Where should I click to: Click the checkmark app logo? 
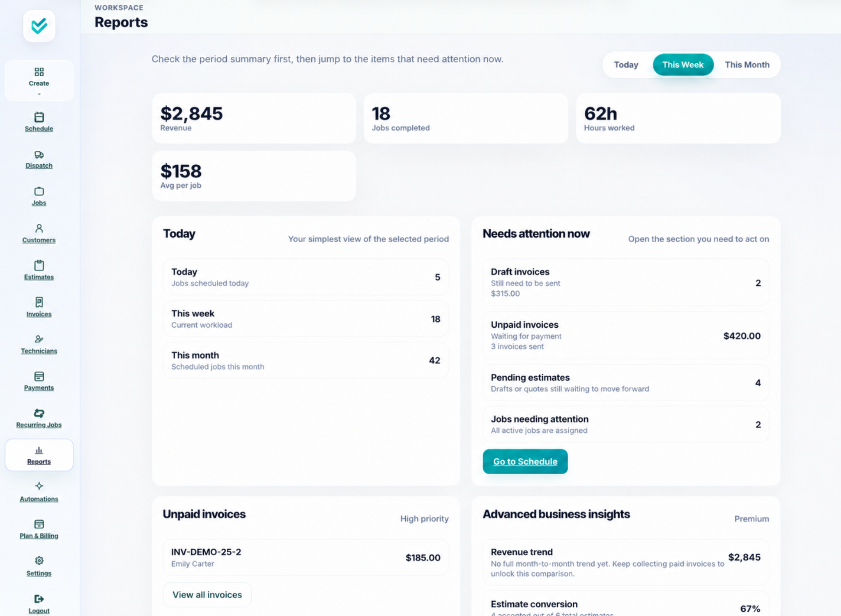point(39,26)
